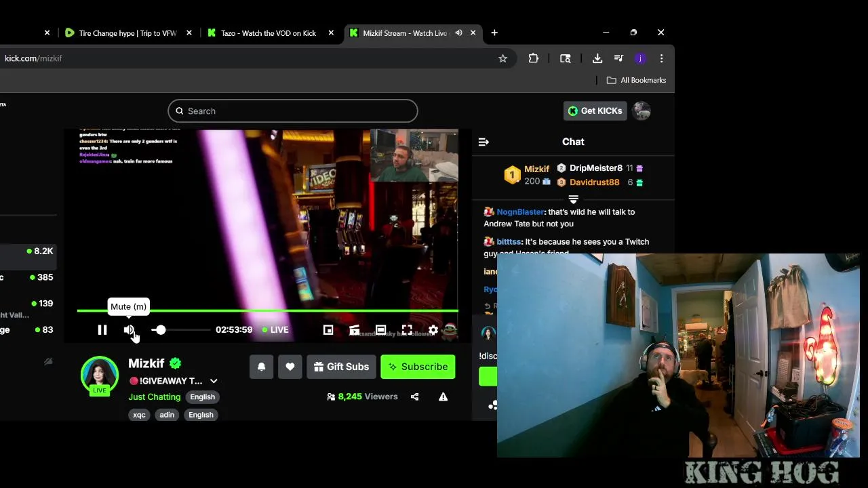
Task: Open media controls in Chrome toolbar
Action: tap(618, 58)
